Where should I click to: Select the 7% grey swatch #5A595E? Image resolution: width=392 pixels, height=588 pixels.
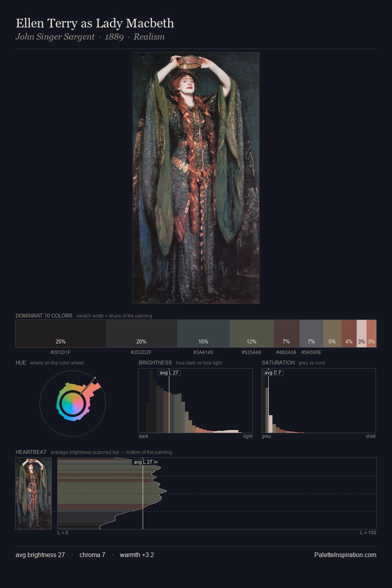pos(311,334)
